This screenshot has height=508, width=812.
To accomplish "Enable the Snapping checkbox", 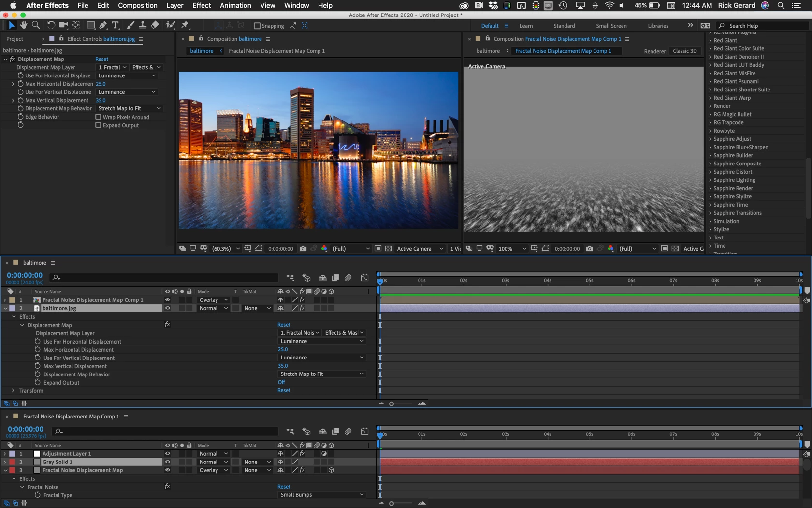I will [x=257, y=26].
